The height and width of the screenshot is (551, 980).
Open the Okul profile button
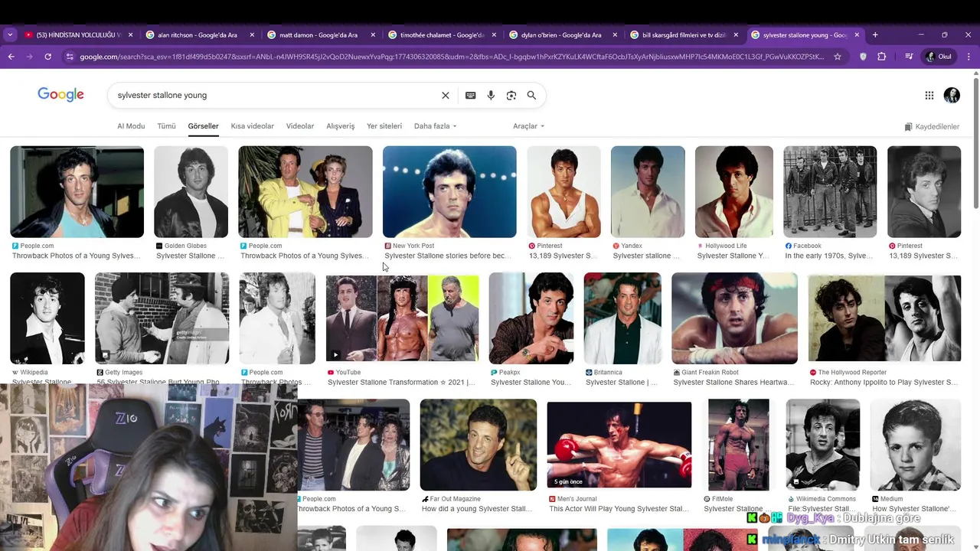939,57
